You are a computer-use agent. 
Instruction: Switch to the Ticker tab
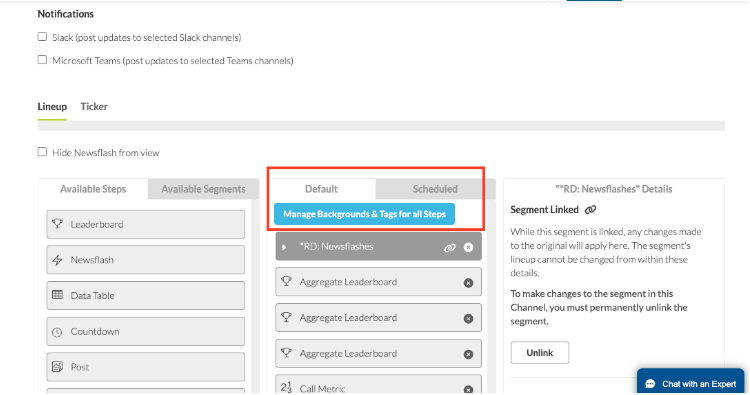[x=94, y=106]
